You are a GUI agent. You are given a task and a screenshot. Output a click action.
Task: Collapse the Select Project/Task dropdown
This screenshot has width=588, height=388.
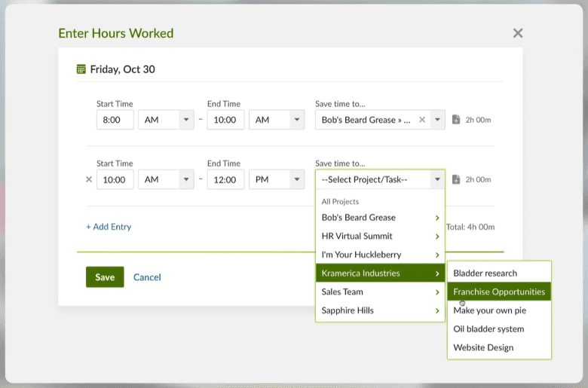(436, 179)
